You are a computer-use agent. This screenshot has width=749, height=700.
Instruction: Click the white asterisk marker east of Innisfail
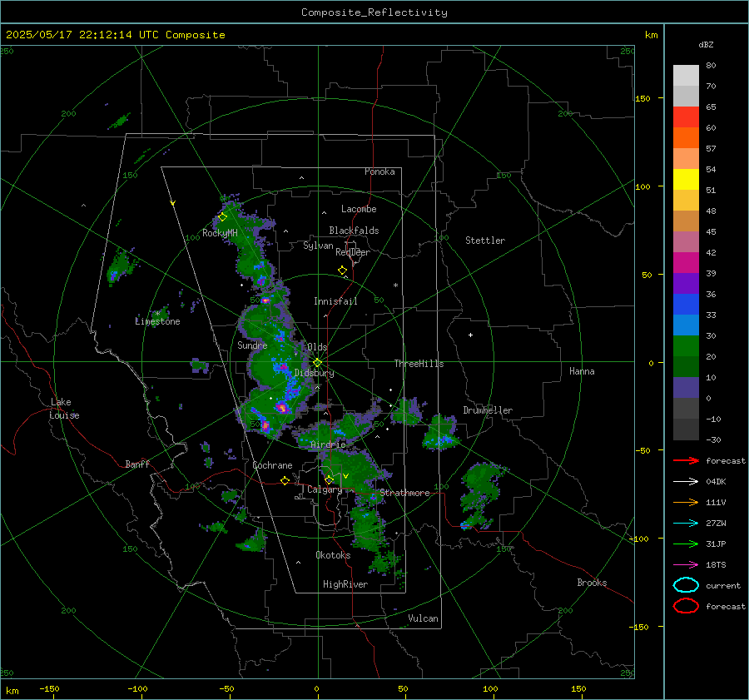pyautogui.click(x=395, y=285)
